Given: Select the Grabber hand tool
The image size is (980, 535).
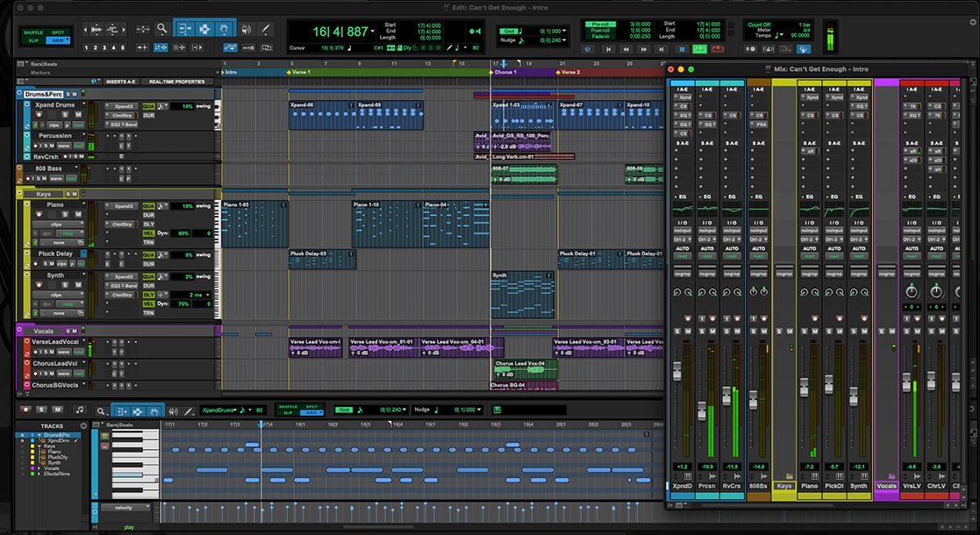Looking at the screenshot, I should click(225, 29).
